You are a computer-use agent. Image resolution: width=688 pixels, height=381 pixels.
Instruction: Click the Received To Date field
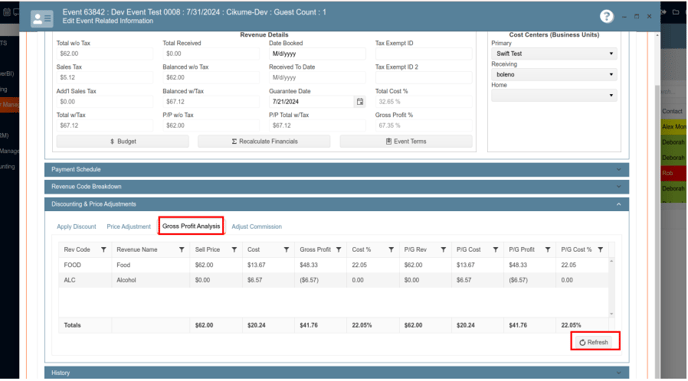coord(317,78)
